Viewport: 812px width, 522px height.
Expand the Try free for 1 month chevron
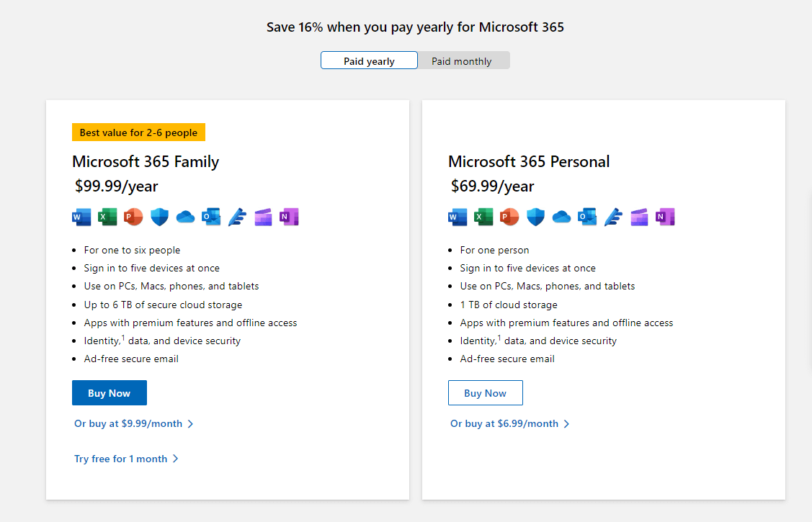click(177, 459)
